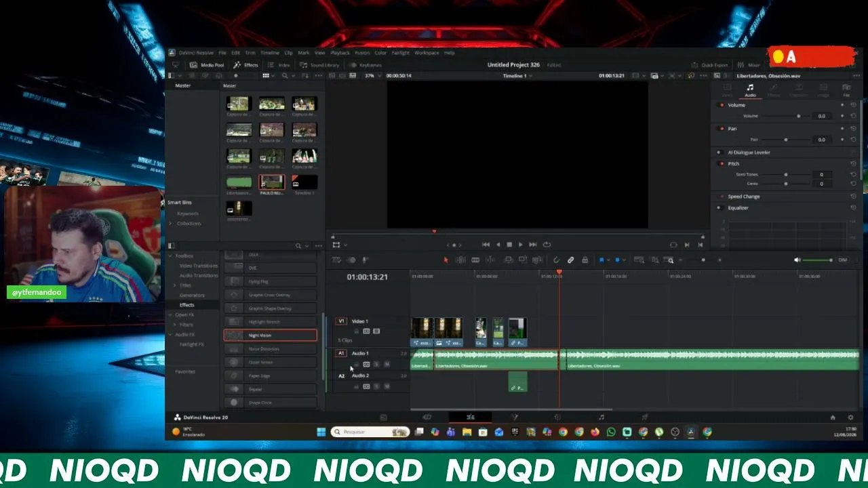868x488 pixels.
Task: Toggle the Pitch section enable switch
Action: tap(721, 163)
